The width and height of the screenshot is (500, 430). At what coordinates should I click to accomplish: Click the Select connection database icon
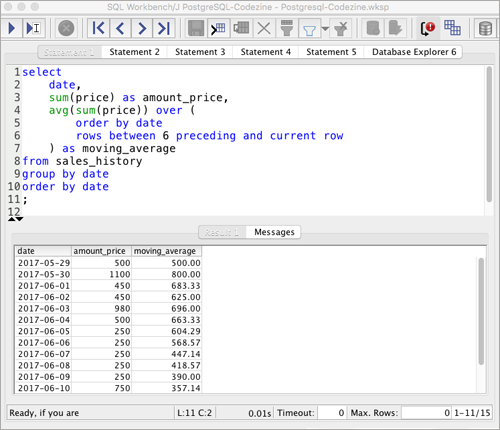pos(485,28)
